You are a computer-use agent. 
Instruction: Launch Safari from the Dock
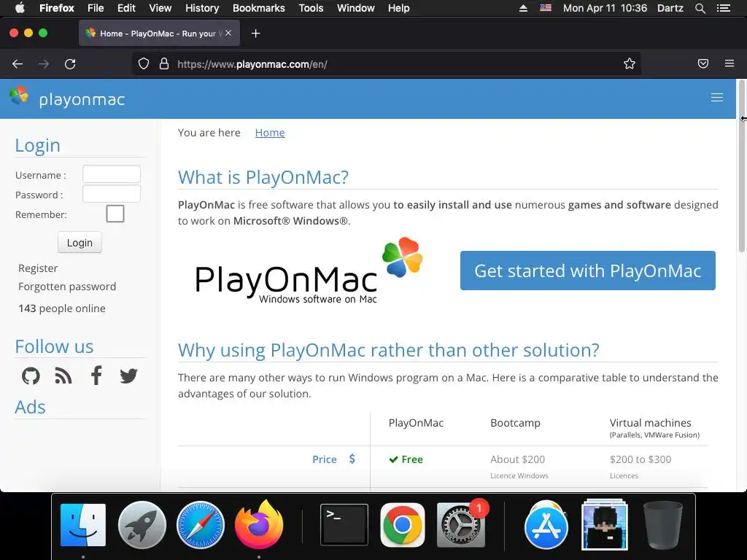click(200, 525)
